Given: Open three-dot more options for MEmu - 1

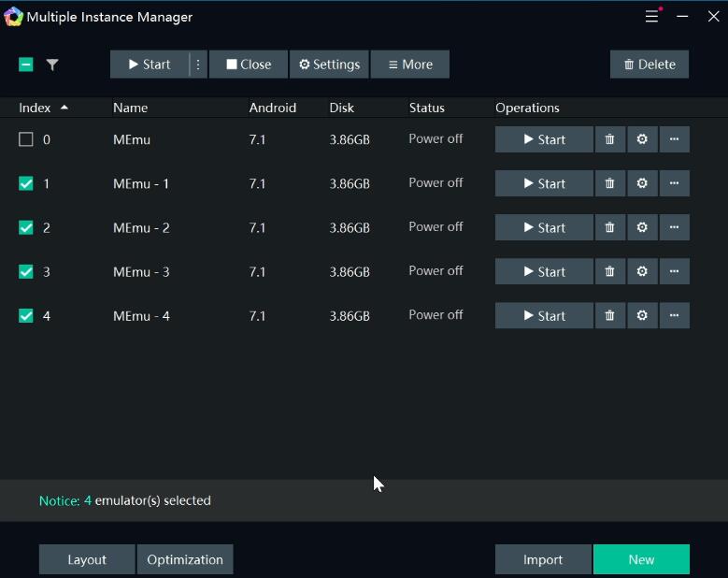Looking at the screenshot, I should (675, 183).
